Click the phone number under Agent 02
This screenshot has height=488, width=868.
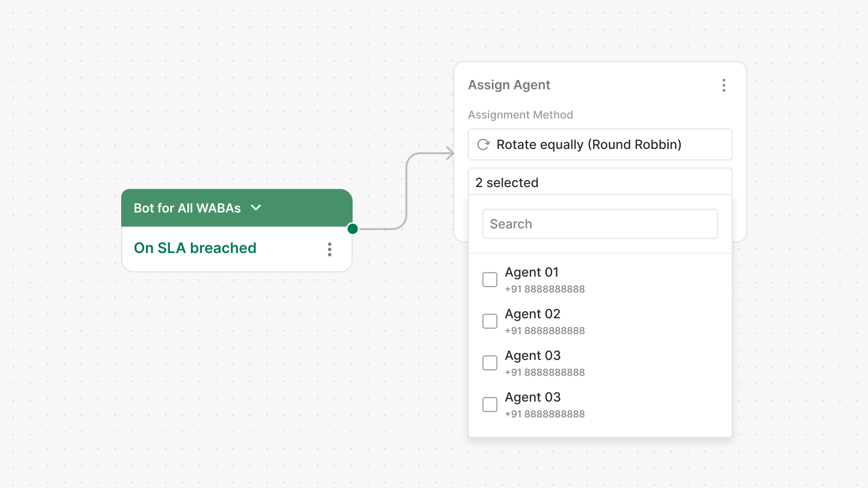545,331
